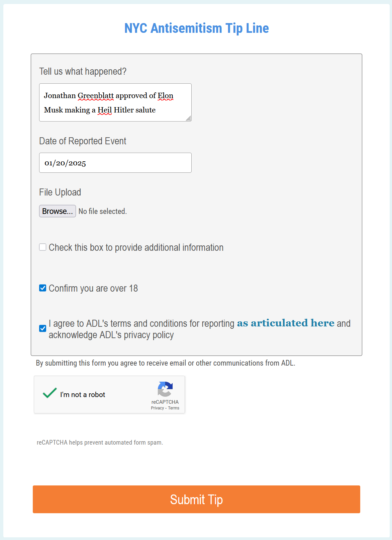The width and height of the screenshot is (392, 540).
Task: Click the reCAPTCHA logo icon
Action: coord(165,389)
